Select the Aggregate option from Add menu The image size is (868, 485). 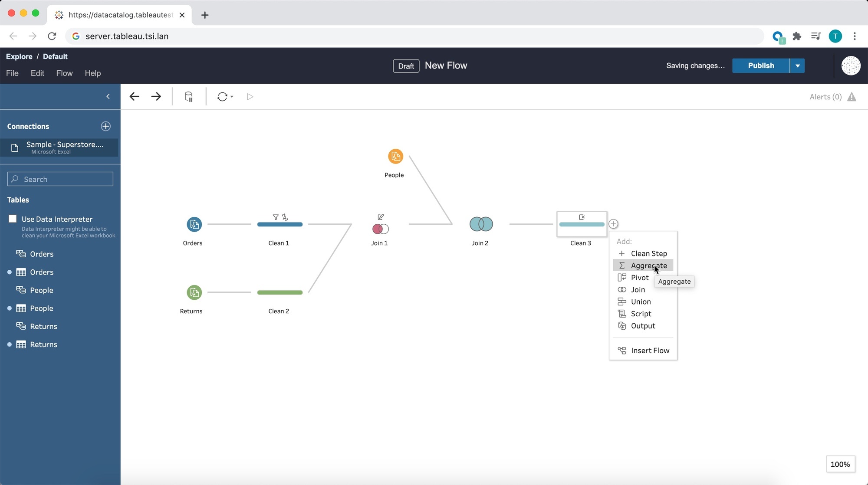pyautogui.click(x=649, y=265)
